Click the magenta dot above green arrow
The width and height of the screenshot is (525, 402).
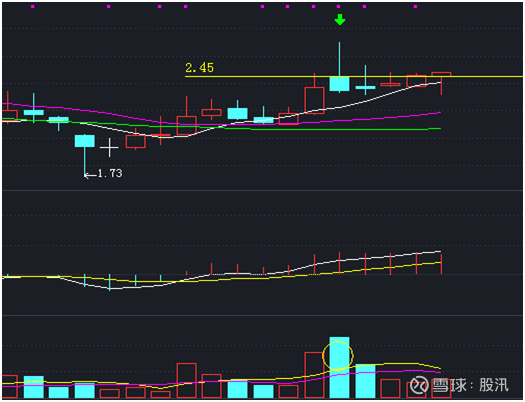(339, 6)
